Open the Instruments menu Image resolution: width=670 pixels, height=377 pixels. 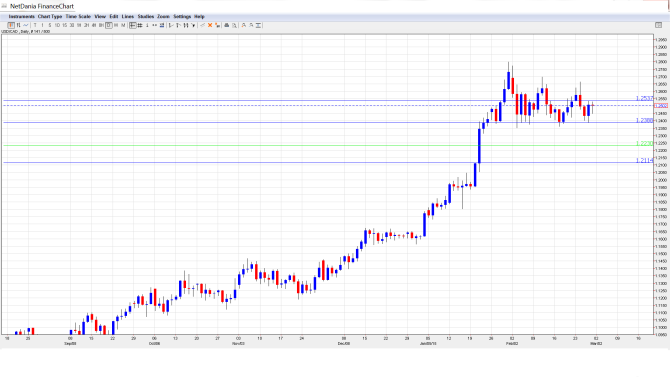click(x=21, y=17)
